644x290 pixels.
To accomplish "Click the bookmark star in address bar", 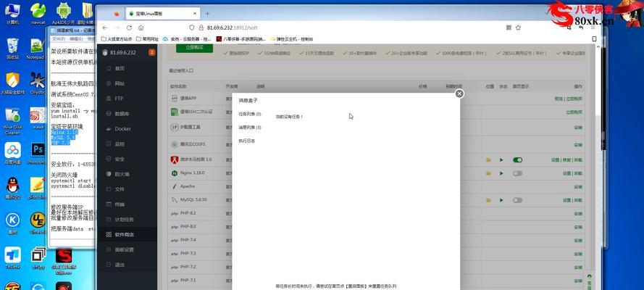I will 519,28.
